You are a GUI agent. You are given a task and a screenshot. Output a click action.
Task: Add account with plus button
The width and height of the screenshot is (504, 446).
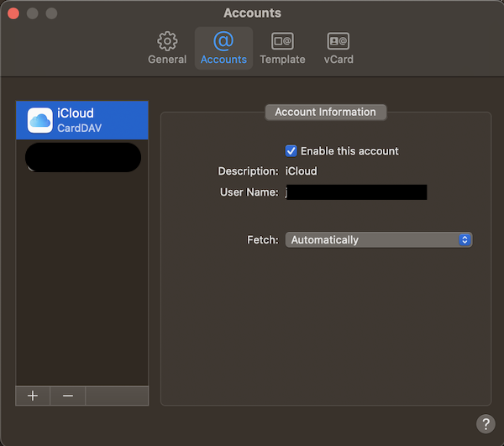pos(33,396)
